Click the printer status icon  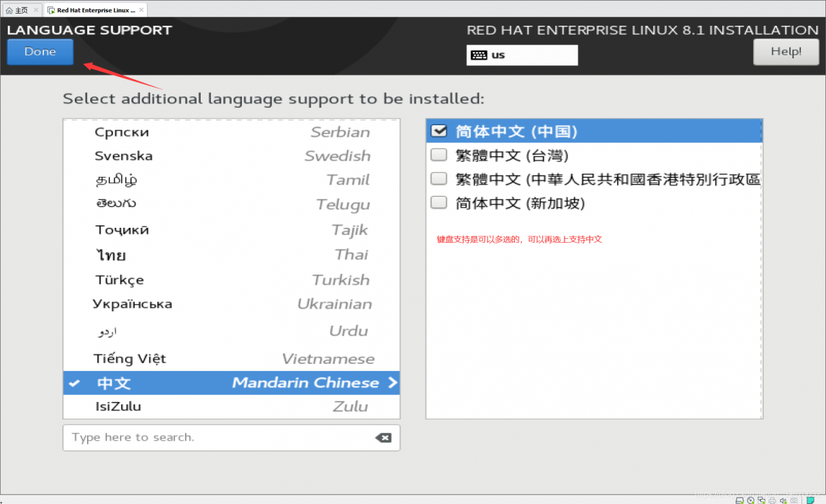pyautogui.click(x=772, y=500)
